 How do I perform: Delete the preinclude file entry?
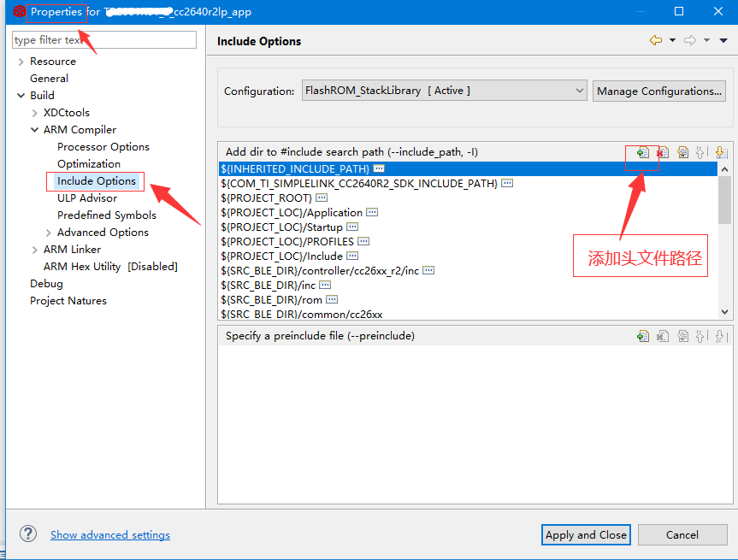tap(663, 336)
